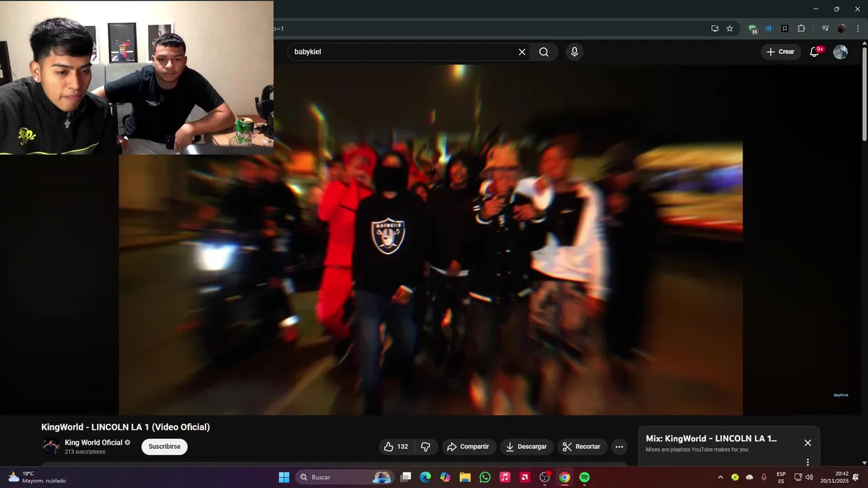The height and width of the screenshot is (488, 868).
Task: Like the video (132 likes)
Action: (396, 447)
